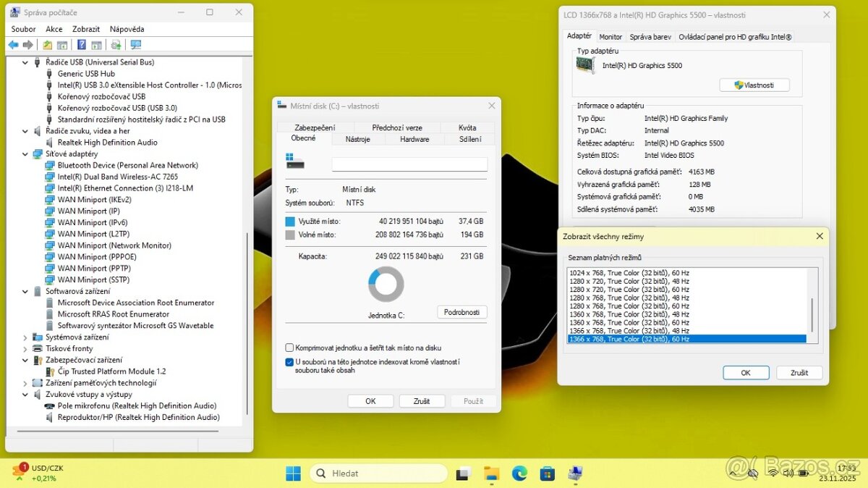Viewport: 868px width, 488px height.
Task: Disable file content indexing checkbox
Action: 289,362
